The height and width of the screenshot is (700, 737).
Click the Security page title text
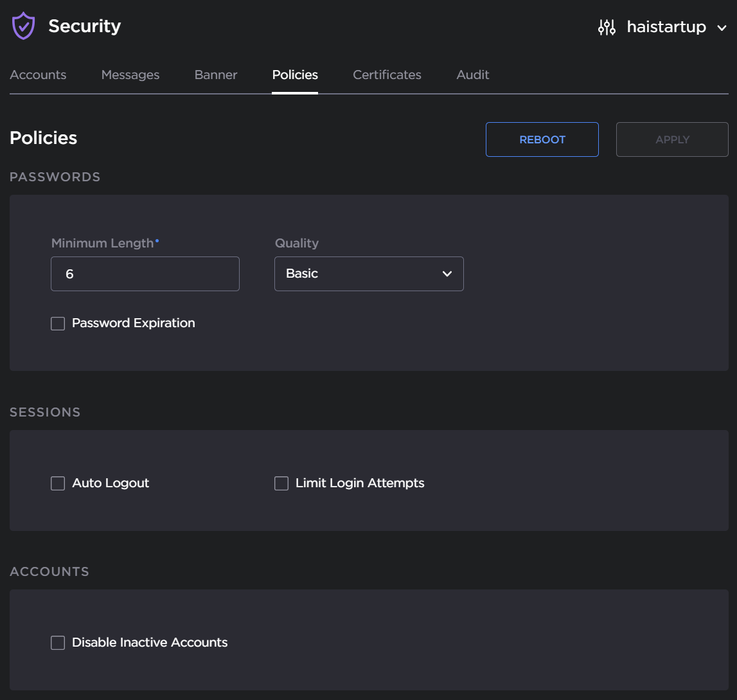click(85, 26)
